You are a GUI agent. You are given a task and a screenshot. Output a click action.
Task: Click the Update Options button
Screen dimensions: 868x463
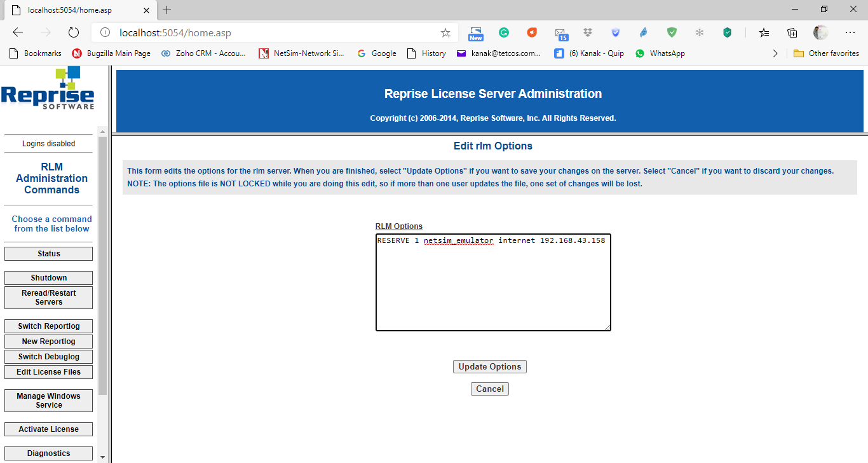[490, 367]
